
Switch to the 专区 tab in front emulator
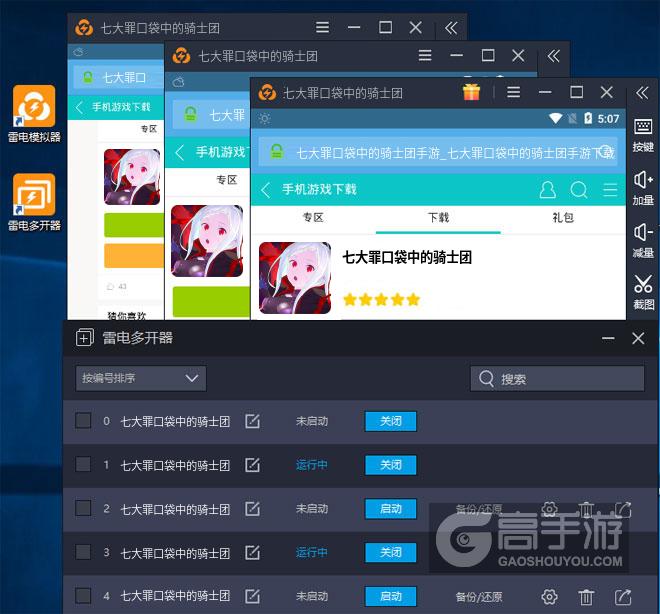(313, 218)
